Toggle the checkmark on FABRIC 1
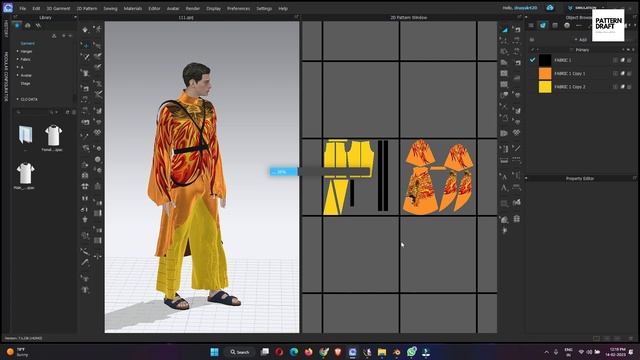The width and height of the screenshot is (640, 360). point(532,60)
